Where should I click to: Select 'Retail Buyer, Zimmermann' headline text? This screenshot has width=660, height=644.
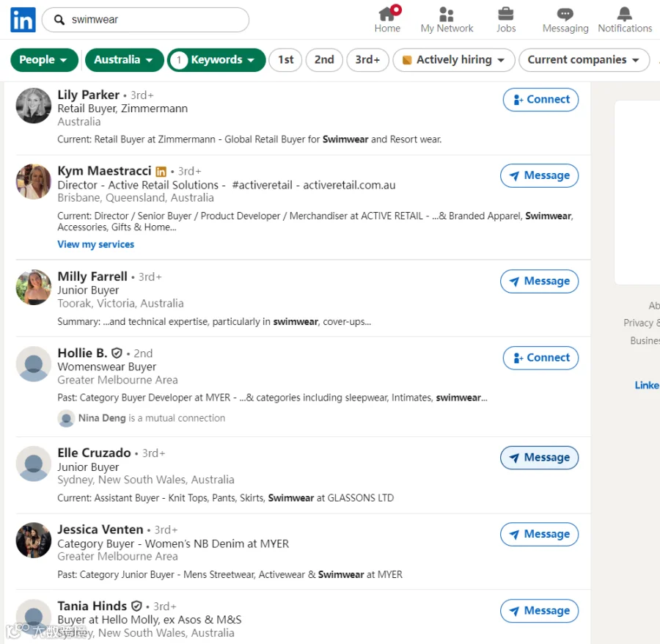pos(122,109)
